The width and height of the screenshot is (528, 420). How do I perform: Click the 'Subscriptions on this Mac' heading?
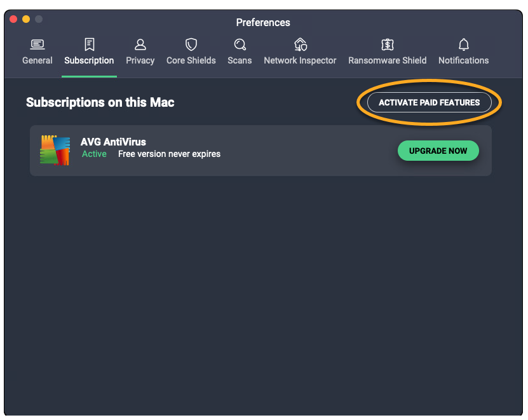pyautogui.click(x=100, y=102)
